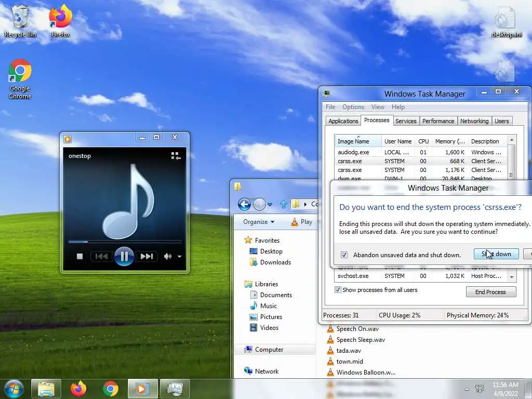
Task: Switch to the Networking tab
Action: point(474,121)
